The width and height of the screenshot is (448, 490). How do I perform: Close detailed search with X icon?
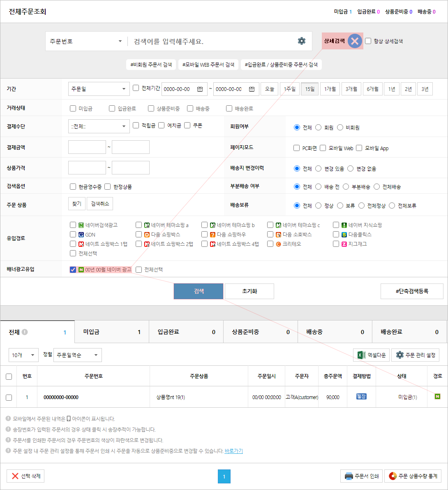coord(355,41)
